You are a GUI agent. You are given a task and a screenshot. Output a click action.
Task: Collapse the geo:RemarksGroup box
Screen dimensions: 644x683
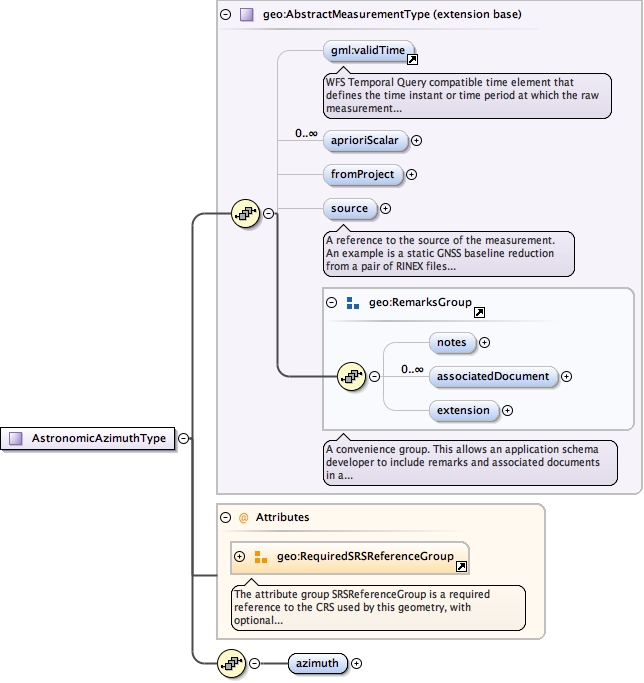(x=332, y=302)
